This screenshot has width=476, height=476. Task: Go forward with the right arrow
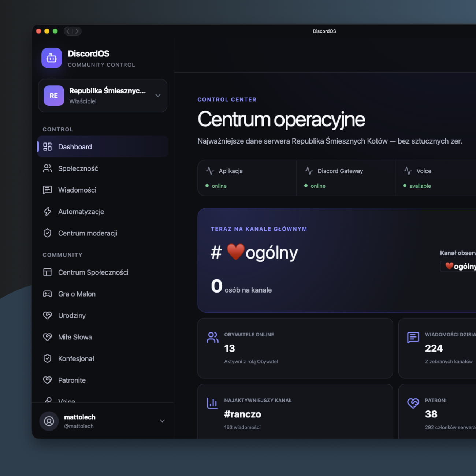(77, 31)
